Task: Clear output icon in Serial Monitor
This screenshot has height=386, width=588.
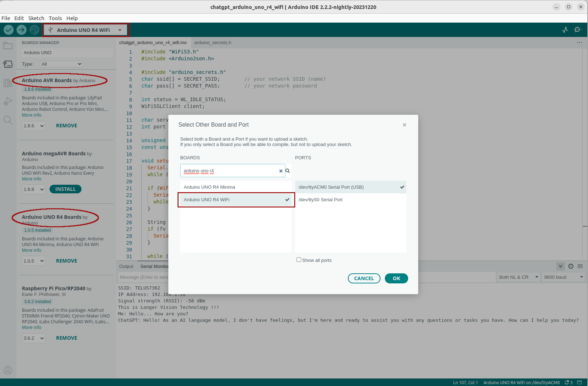Action: click(x=580, y=266)
